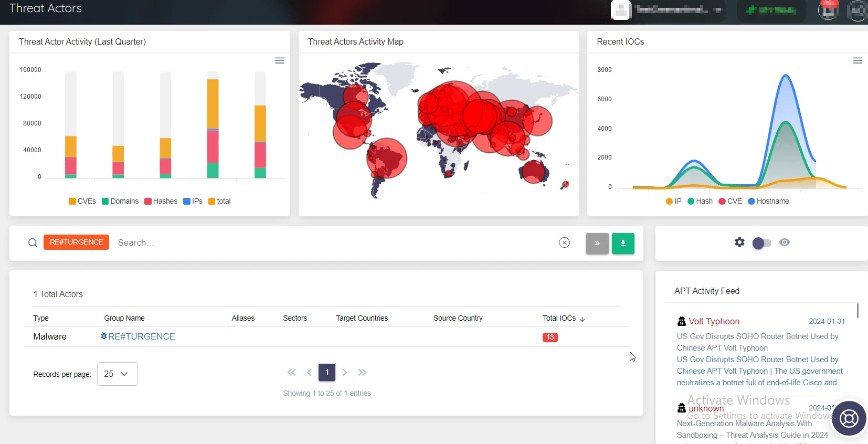Toggle Domains legend in activity chart
Screen dimensions: 868x444
click(120, 201)
